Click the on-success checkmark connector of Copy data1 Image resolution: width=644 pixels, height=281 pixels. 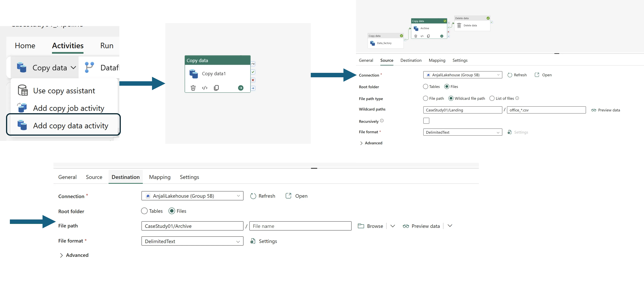click(253, 72)
